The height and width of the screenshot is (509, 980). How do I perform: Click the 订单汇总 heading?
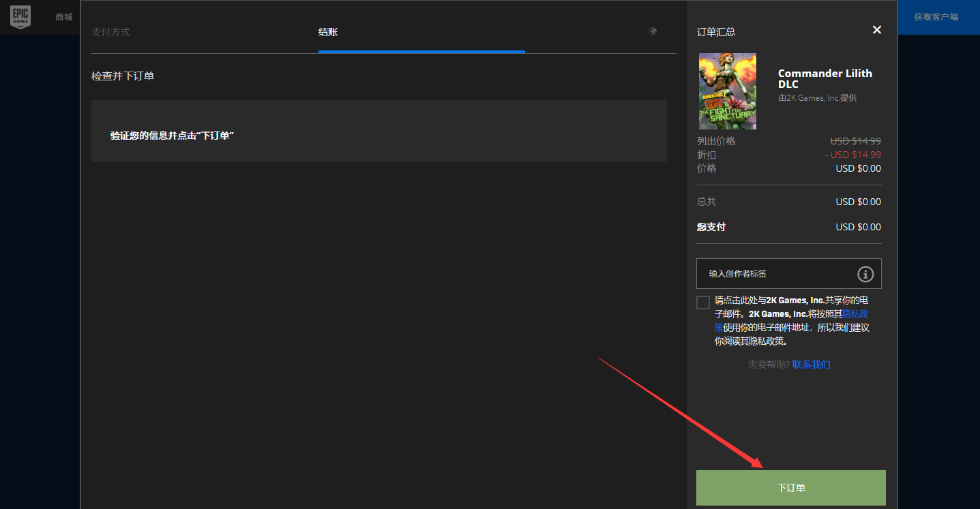click(x=716, y=32)
